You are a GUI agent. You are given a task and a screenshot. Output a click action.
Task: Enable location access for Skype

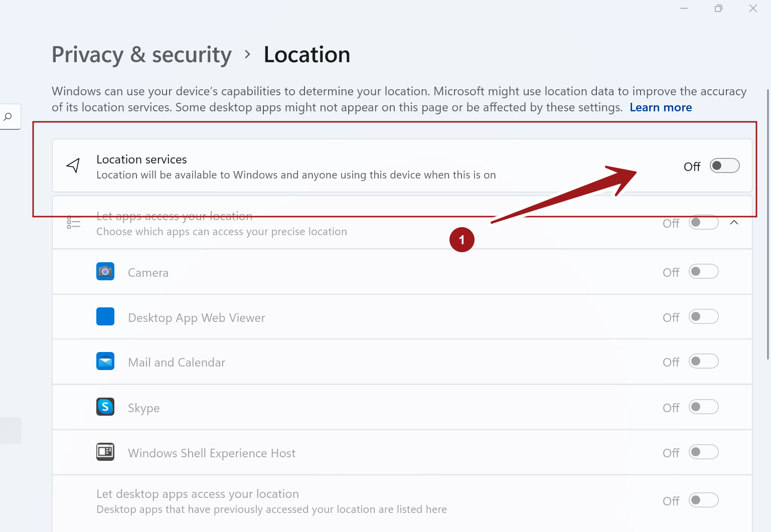click(x=703, y=407)
